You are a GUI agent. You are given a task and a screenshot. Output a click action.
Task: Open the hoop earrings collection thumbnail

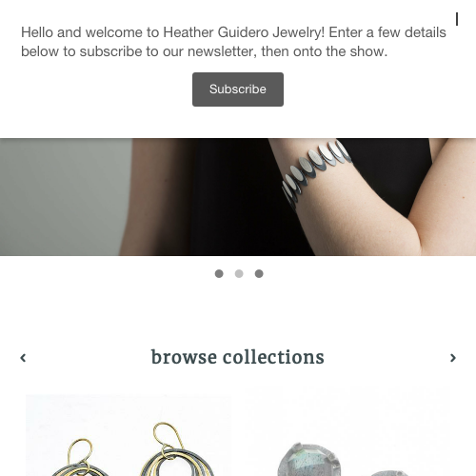pos(129,435)
